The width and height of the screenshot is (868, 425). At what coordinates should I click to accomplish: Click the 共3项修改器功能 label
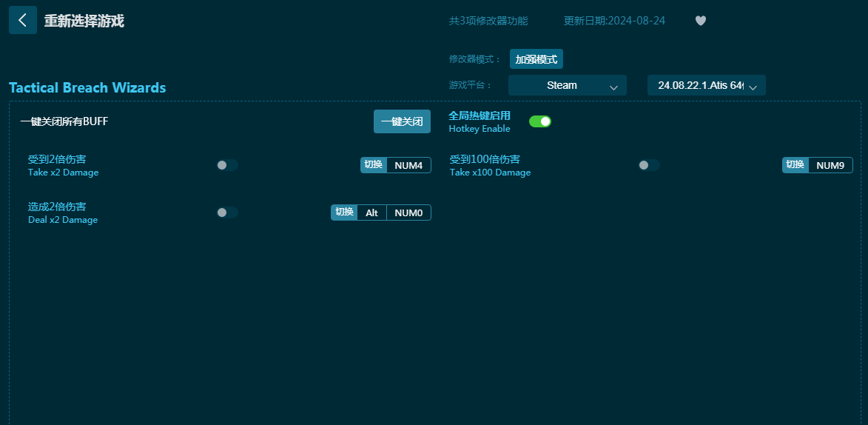pos(488,21)
